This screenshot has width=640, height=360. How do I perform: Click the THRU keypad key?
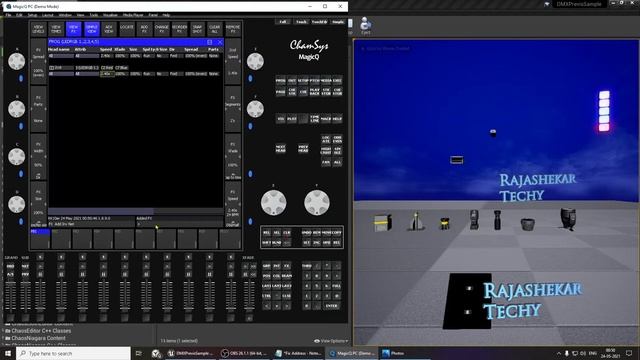307,266
